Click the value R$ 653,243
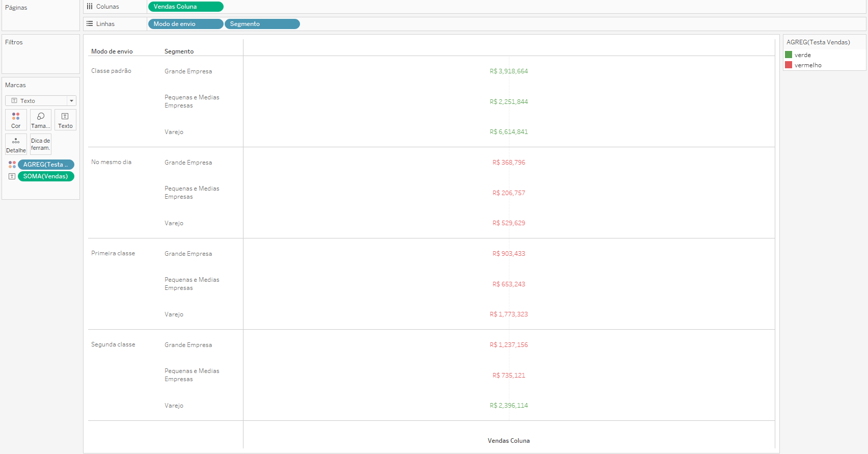The image size is (868, 454). click(x=509, y=284)
